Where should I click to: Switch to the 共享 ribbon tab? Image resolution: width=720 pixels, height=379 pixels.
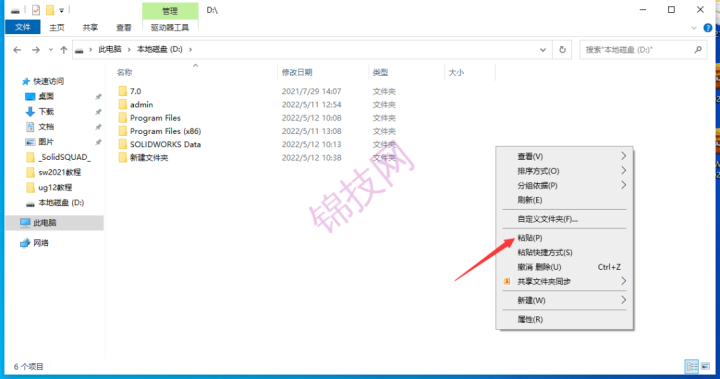pos(90,28)
